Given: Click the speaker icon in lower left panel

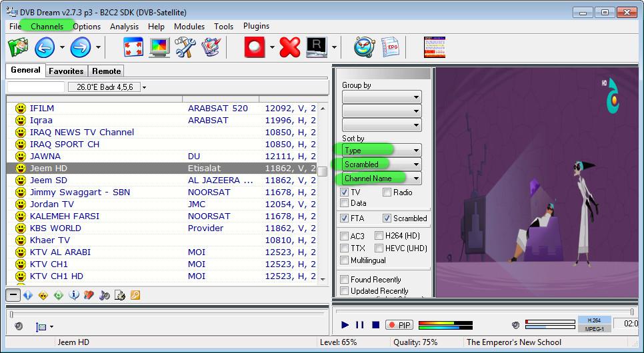Looking at the screenshot, I should tap(19, 326).
